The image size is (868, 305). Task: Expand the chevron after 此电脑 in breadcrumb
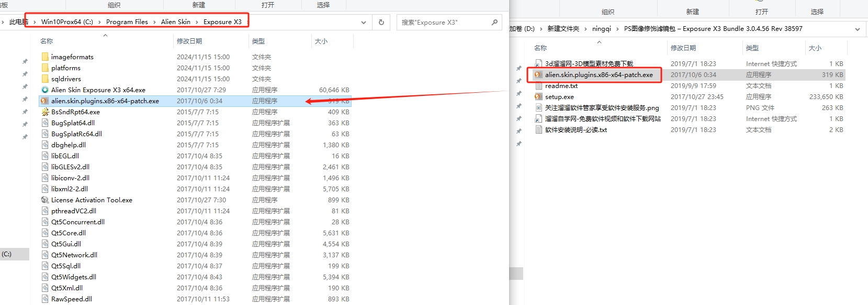[35, 22]
